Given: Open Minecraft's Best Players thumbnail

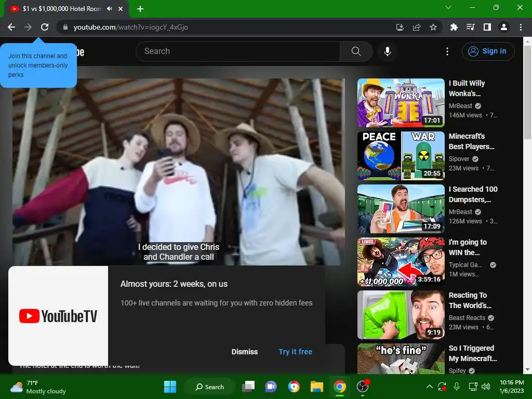Looking at the screenshot, I should [x=401, y=156].
